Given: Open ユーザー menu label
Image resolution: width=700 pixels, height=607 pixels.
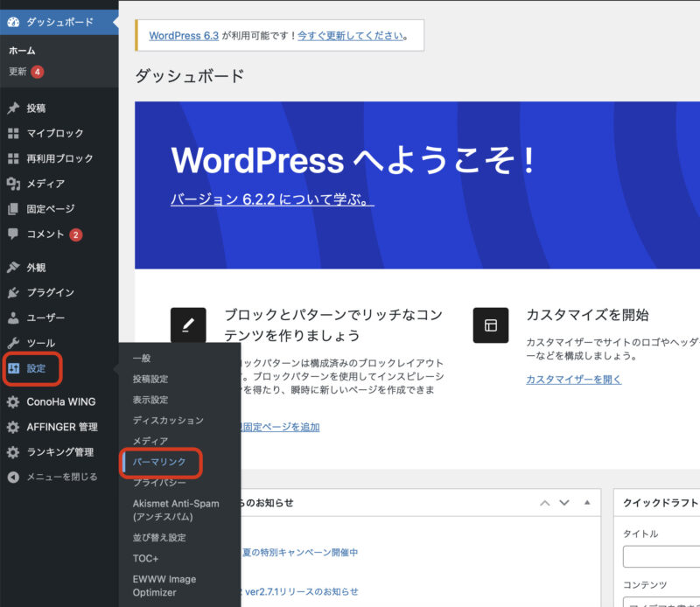Looking at the screenshot, I should pos(45,317).
